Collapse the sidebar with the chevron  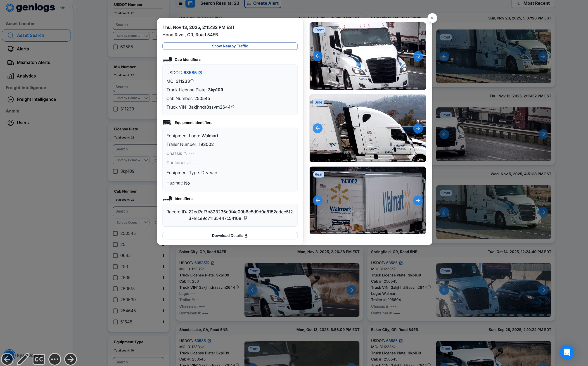point(73,7)
